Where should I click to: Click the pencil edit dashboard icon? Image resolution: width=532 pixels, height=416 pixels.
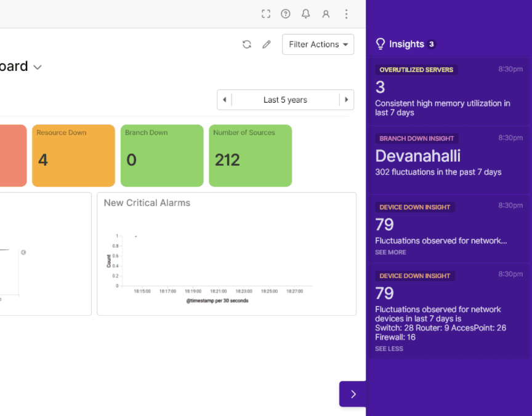click(267, 44)
